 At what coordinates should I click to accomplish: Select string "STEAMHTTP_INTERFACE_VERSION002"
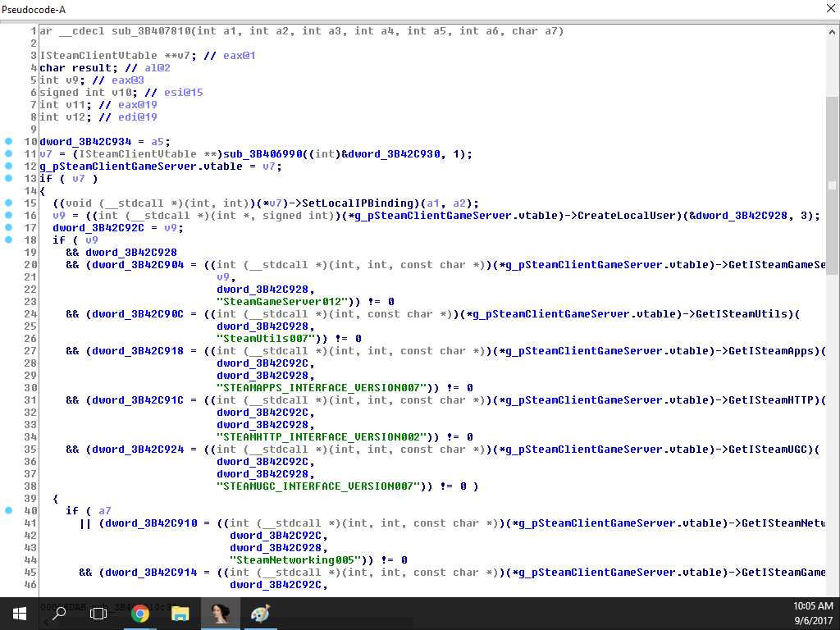coord(322,438)
